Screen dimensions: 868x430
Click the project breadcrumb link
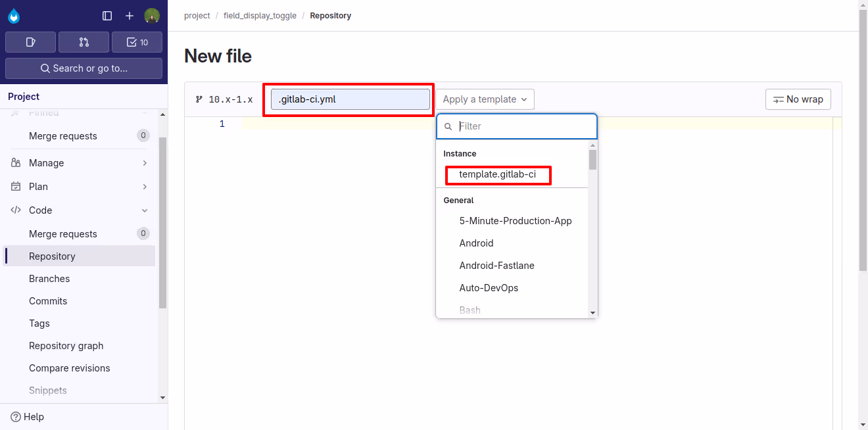pyautogui.click(x=197, y=16)
